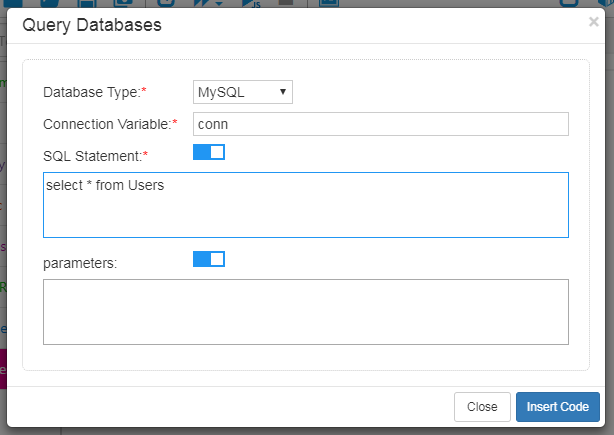Viewport: 614px width, 435px height.
Task: Click the Connection Variable field containing conn
Action: (x=381, y=124)
